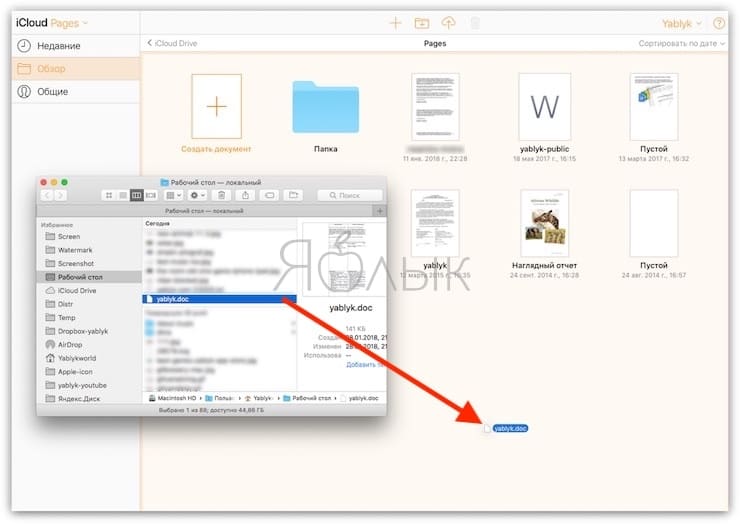Open Finder arrange-by grid dropdown
The height and width of the screenshot is (524, 740).
173,195
